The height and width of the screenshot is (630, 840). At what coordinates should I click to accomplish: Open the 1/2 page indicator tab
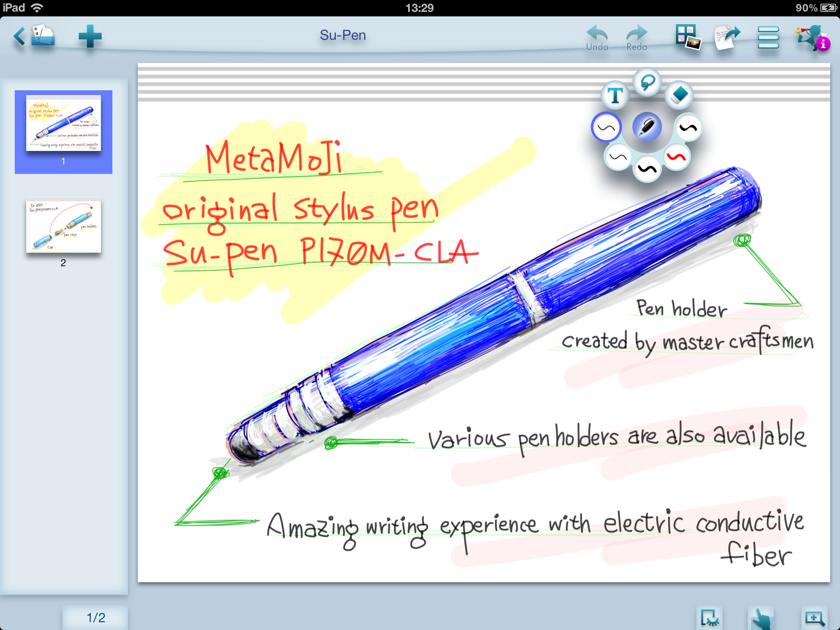[x=96, y=617]
